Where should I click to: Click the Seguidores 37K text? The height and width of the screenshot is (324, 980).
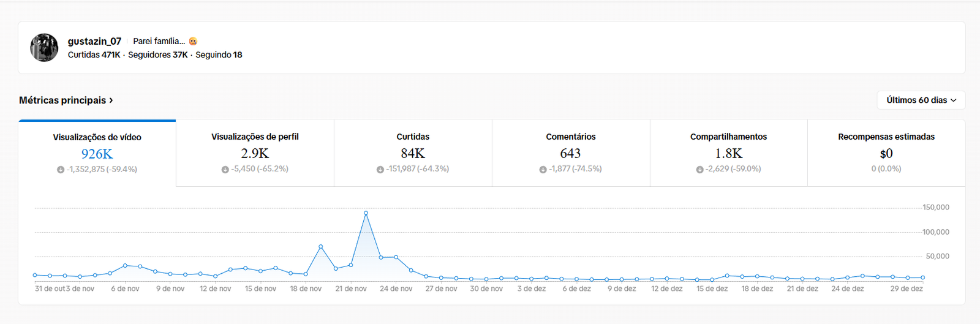pyautogui.click(x=158, y=55)
